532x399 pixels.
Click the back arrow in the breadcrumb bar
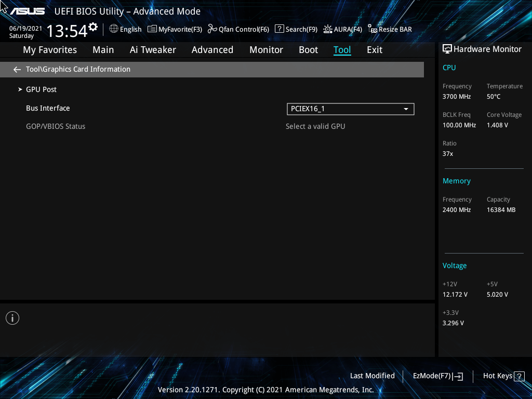pyautogui.click(x=17, y=69)
